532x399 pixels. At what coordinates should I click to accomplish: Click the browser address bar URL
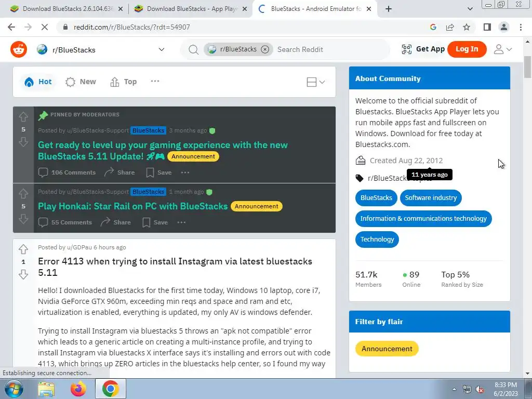click(131, 27)
